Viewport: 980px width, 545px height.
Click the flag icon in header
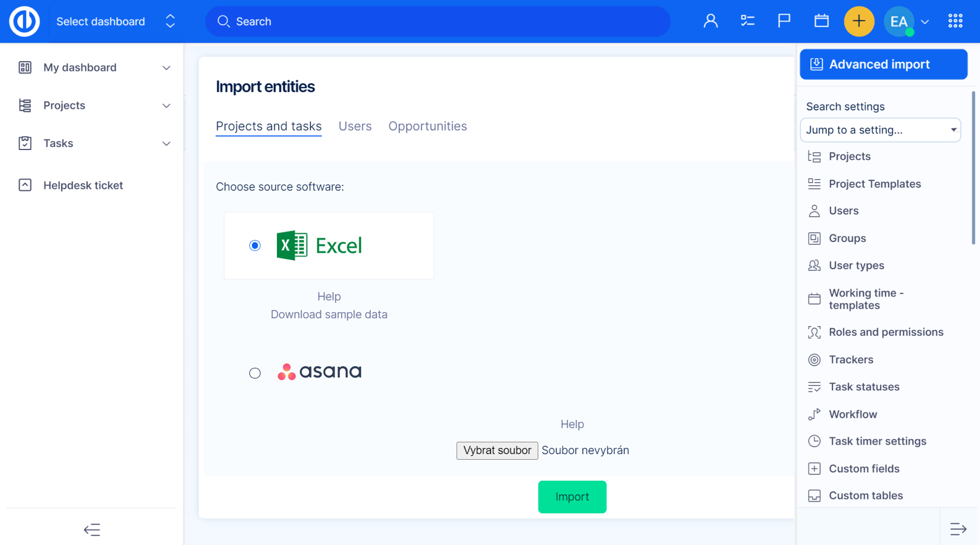[x=784, y=21]
